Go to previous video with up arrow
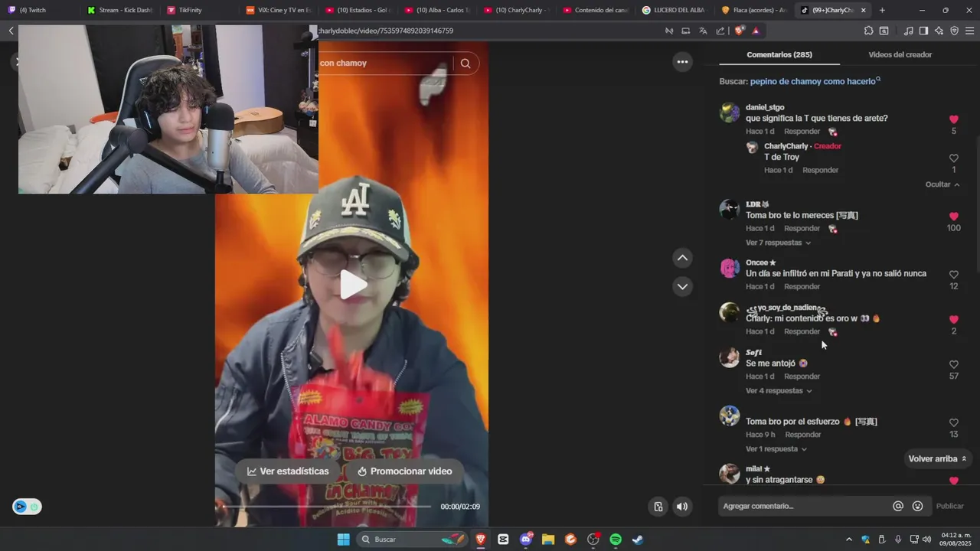 pos(682,258)
